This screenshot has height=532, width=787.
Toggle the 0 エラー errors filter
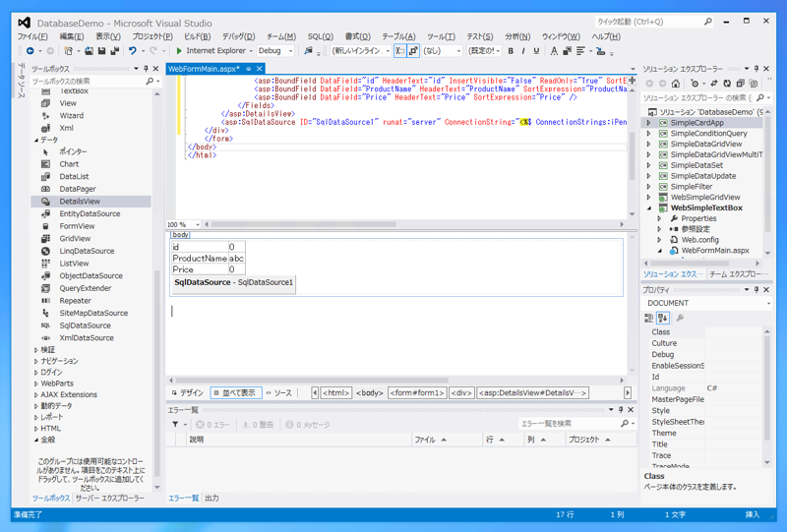click(212, 425)
